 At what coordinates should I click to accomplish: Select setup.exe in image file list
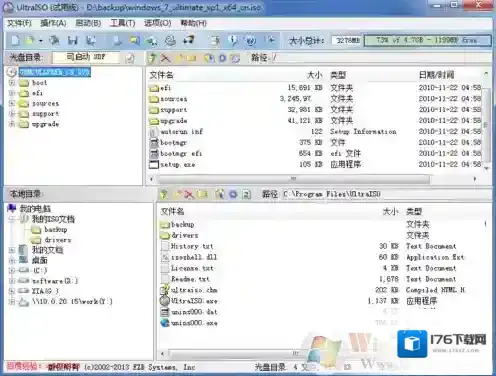(x=178, y=164)
